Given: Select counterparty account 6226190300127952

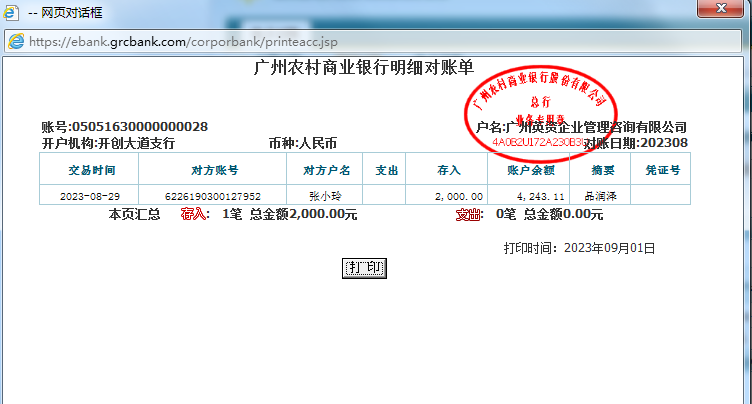Looking at the screenshot, I should point(212,196).
